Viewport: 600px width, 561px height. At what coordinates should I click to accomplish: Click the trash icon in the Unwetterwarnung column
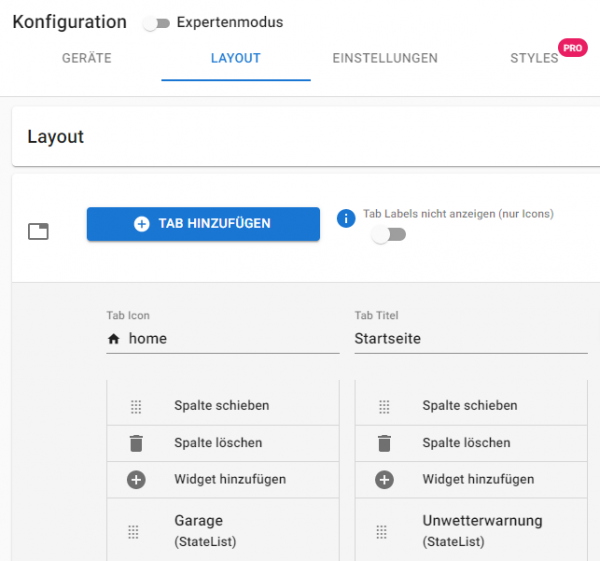[x=385, y=444]
